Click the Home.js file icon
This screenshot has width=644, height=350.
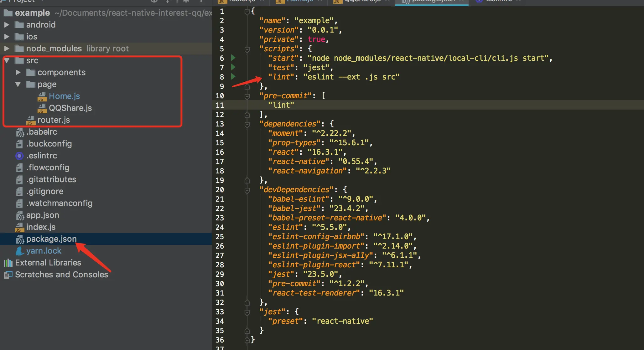[x=42, y=96]
